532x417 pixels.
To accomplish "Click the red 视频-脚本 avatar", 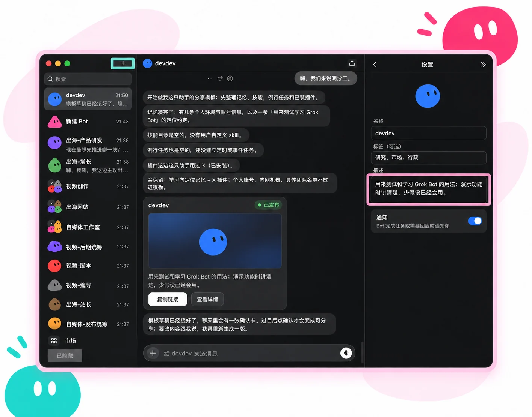I will click(55, 266).
